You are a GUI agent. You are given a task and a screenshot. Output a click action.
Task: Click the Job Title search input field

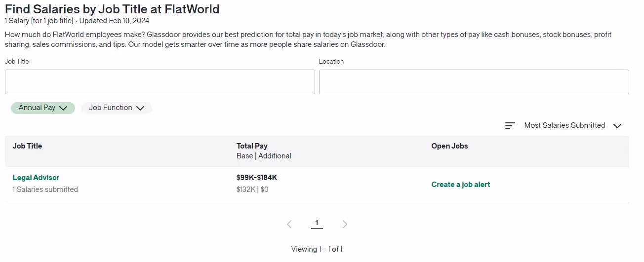(x=160, y=82)
